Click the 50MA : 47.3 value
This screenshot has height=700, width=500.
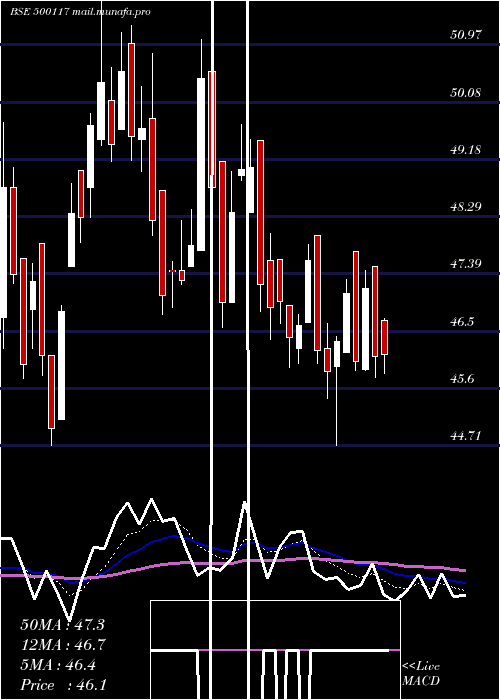click(x=62, y=625)
